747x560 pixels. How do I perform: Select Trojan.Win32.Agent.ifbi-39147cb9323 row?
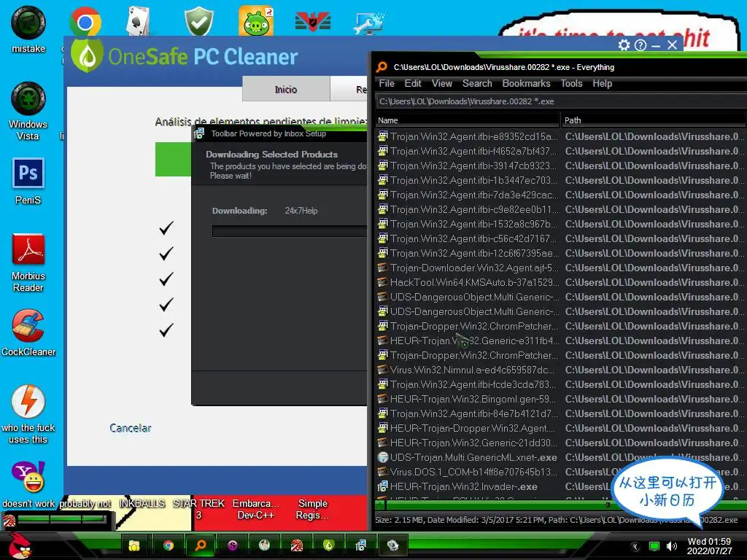pyautogui.click(x=560, y=166)
